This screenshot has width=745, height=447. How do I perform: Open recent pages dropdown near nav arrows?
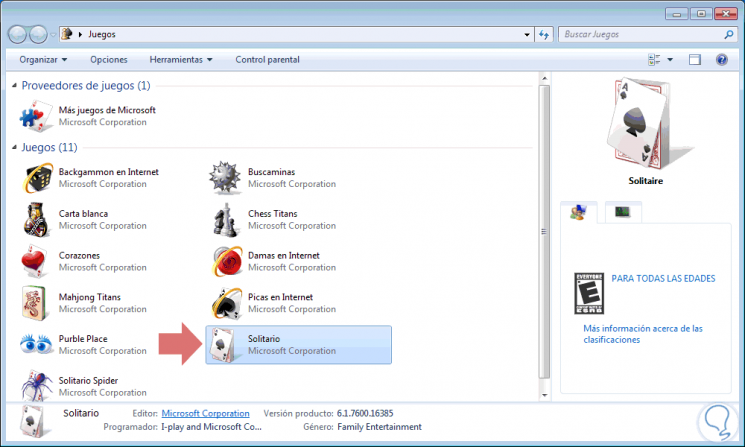pyautogui.click(x=53, y=34)
